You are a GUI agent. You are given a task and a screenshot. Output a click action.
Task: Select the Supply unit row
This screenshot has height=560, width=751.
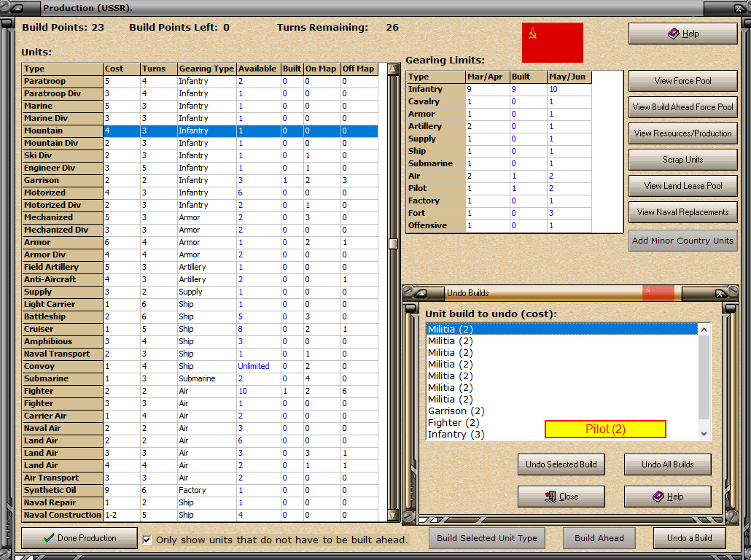201,292
